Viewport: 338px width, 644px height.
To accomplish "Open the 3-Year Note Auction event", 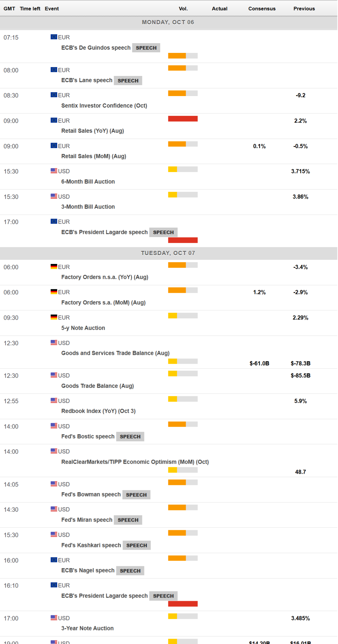I will click(87, 628).
